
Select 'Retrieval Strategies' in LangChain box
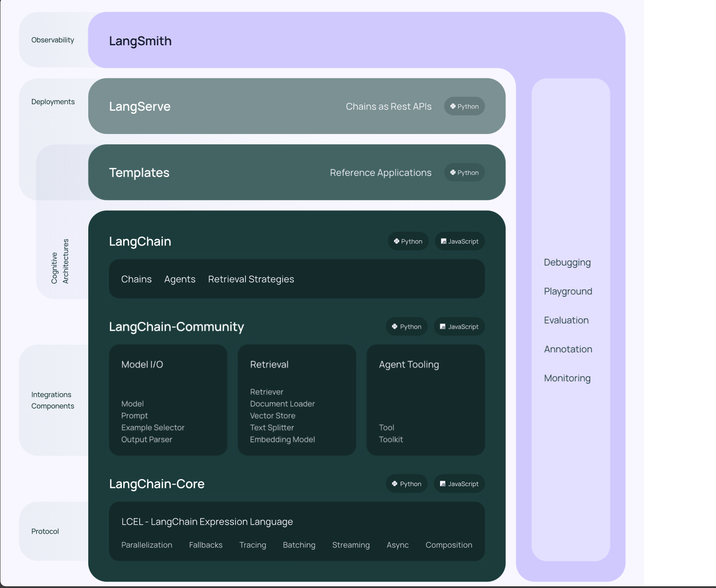point(251,279)
